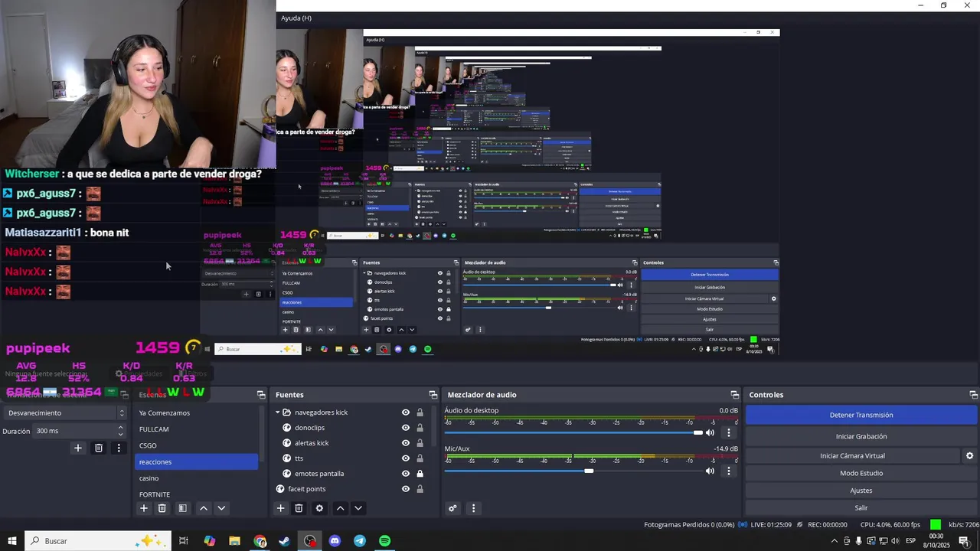Click the Salir button

pos(861,507)
